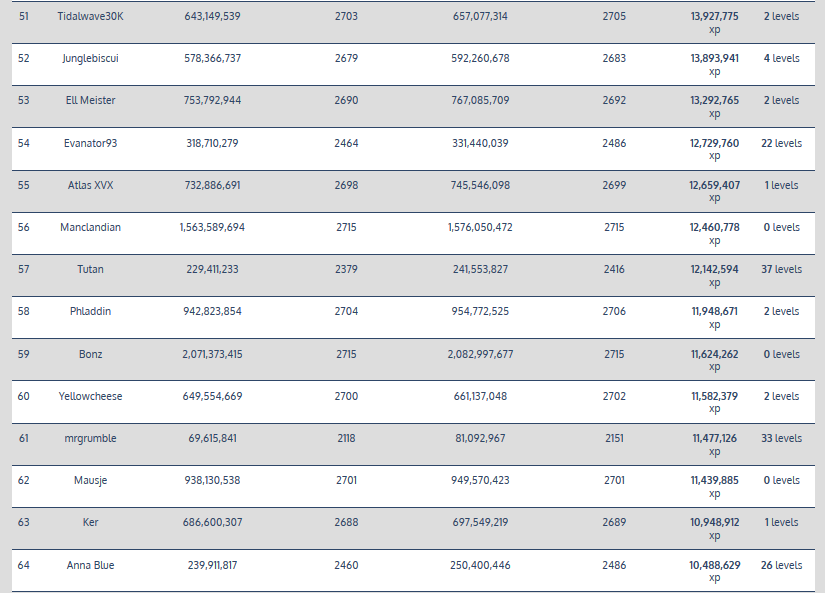Open Mausje's player page

(90, 480)
